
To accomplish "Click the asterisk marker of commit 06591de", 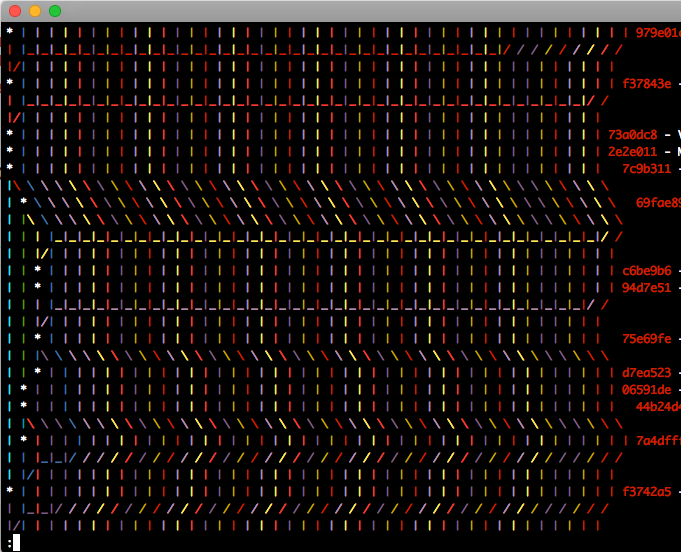I will 24,388.
